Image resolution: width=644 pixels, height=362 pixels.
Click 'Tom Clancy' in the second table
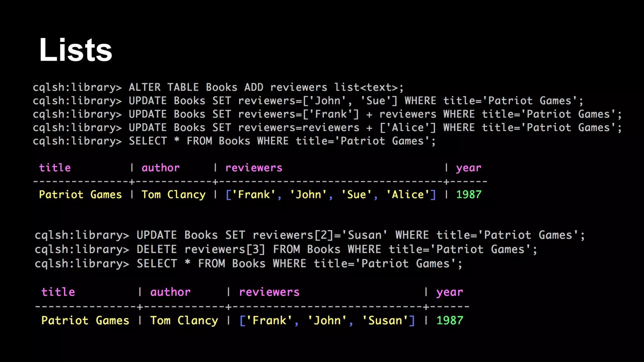pos(184,321)
